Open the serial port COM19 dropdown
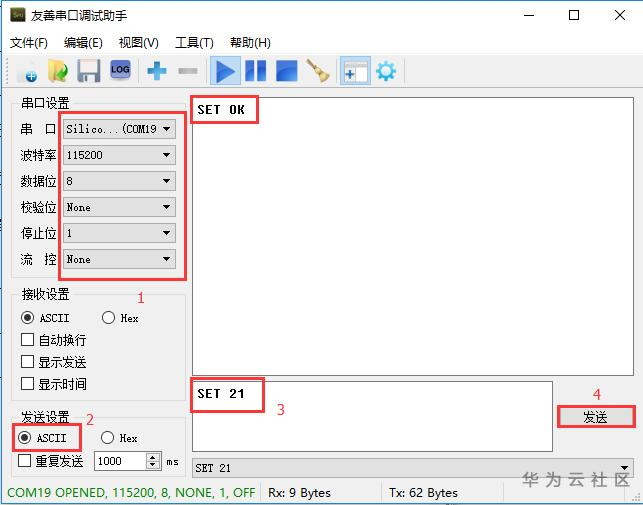 119,129
